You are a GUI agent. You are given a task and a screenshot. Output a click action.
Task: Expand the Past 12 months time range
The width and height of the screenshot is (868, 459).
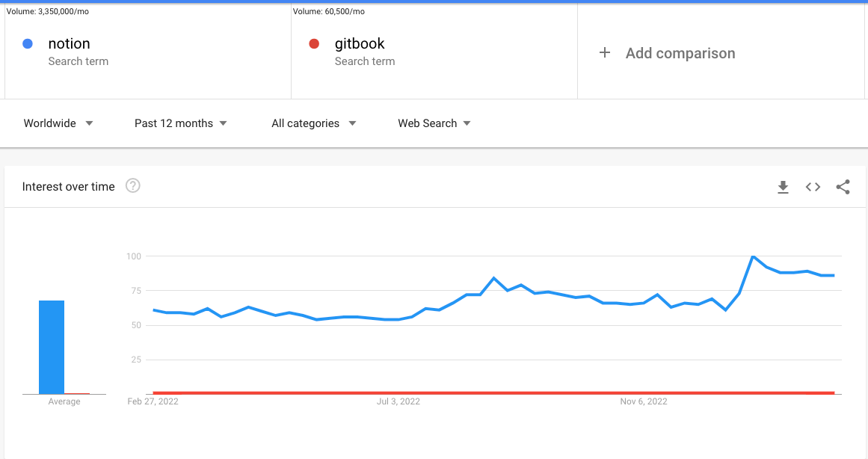(180, 123)
